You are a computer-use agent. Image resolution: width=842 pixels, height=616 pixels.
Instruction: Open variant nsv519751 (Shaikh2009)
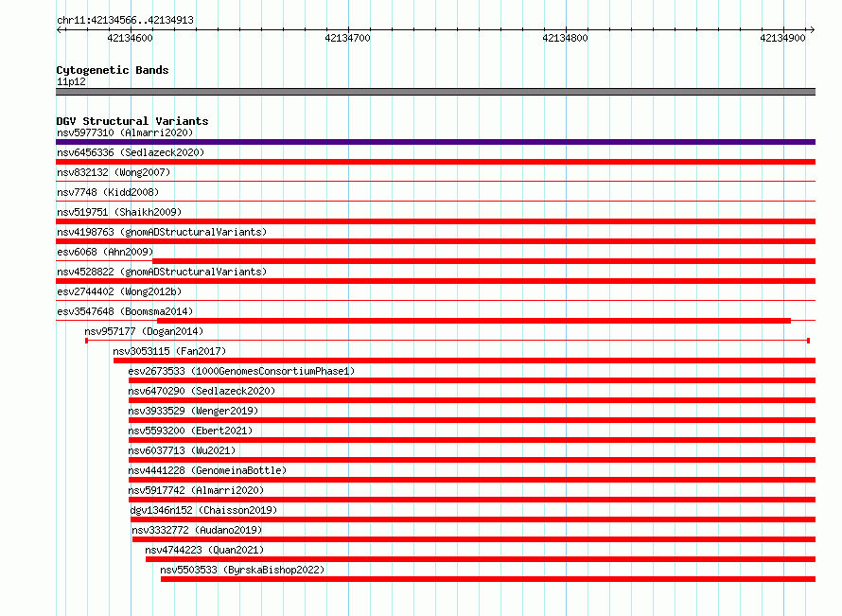coord(119,212)
